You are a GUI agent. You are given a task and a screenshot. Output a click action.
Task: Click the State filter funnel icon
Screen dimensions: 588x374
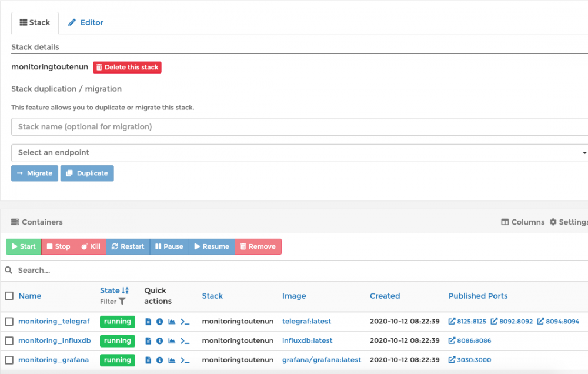[x=122, y=302]
